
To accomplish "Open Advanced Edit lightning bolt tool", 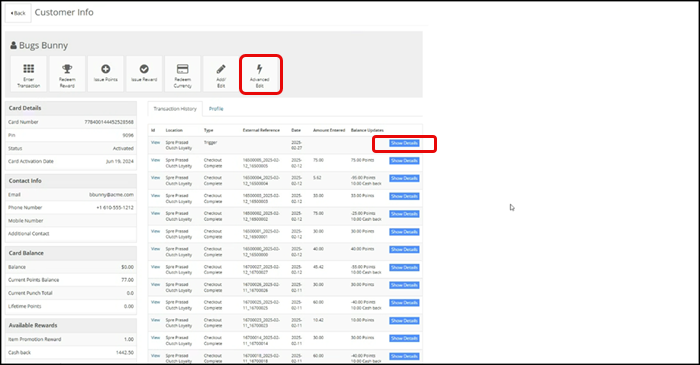I will pyautogui.click(x=260, y=74).
